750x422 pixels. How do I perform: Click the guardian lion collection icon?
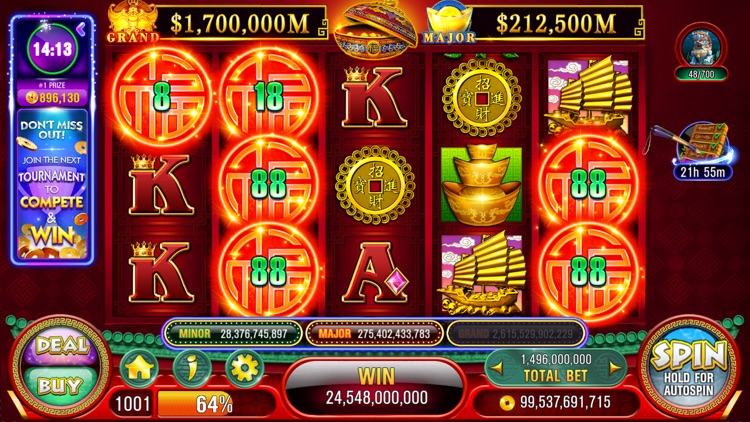[701, 50]
